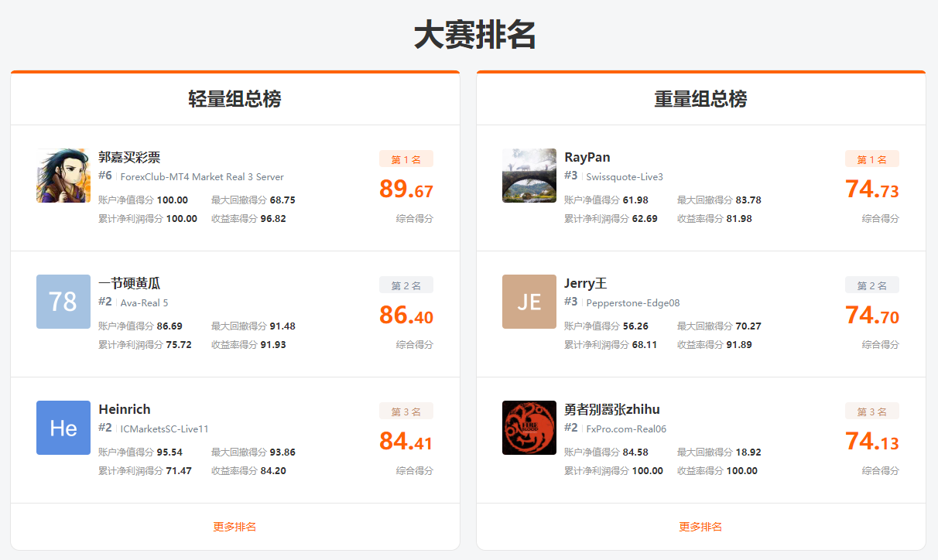
Task: Click the Ava-Real 5 broker text
Action: point(144,302)
